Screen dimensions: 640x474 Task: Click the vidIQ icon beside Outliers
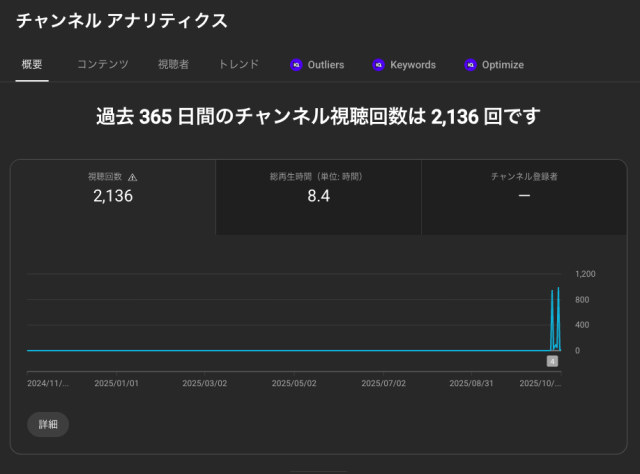click(x=296, y=65)
